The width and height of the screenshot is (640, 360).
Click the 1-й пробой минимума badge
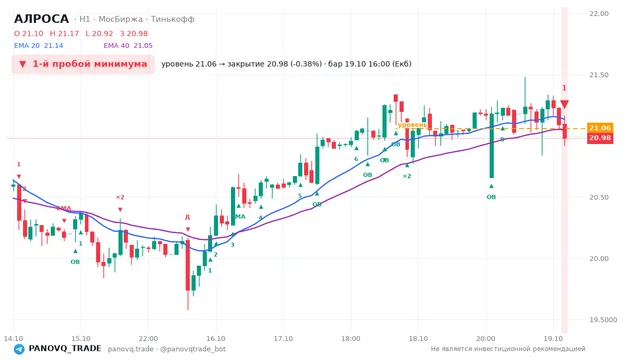pyautogui.click(x=83, y=64)
